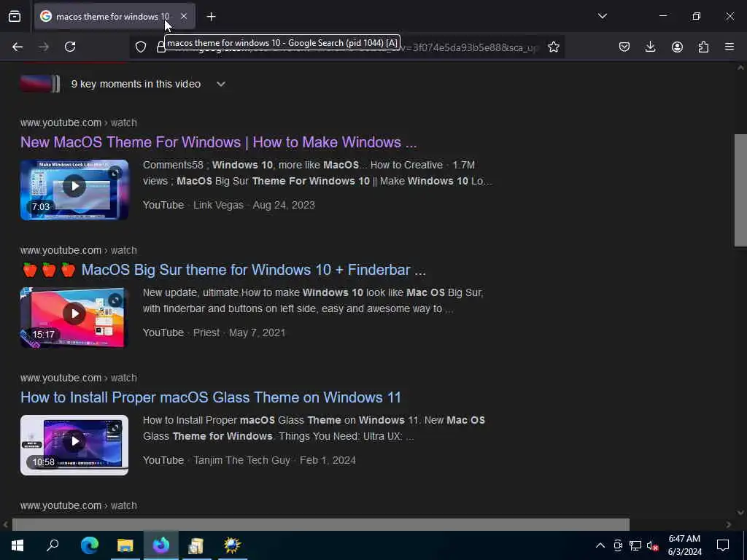Viewport: 747px width, 560px height.
Task: Click Priest uploader name text
Action: [206, 332]
